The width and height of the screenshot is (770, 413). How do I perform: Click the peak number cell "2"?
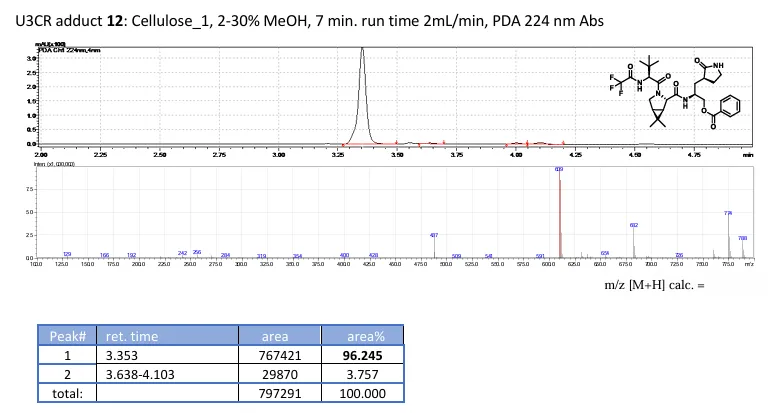(x=67, y=374)
